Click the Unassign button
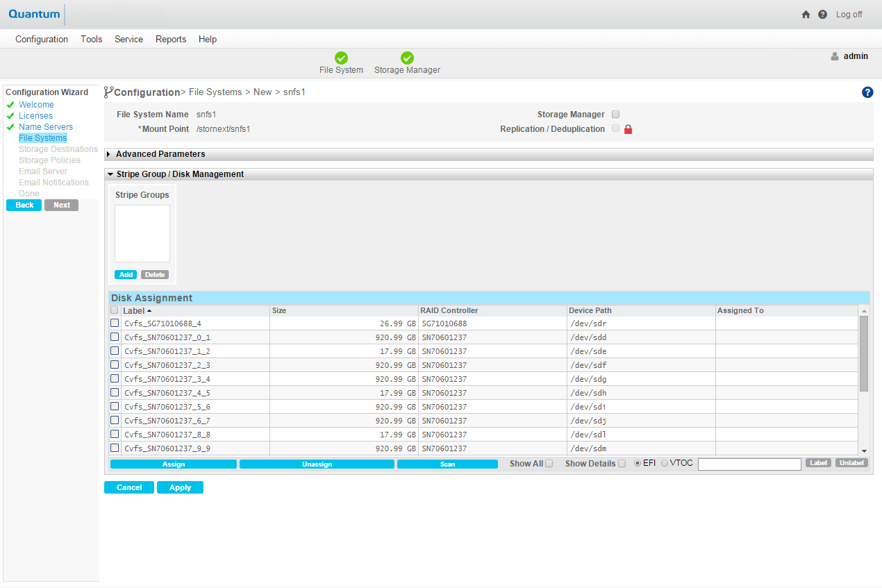This screenshot has width=882, height=588. [317, 464]
